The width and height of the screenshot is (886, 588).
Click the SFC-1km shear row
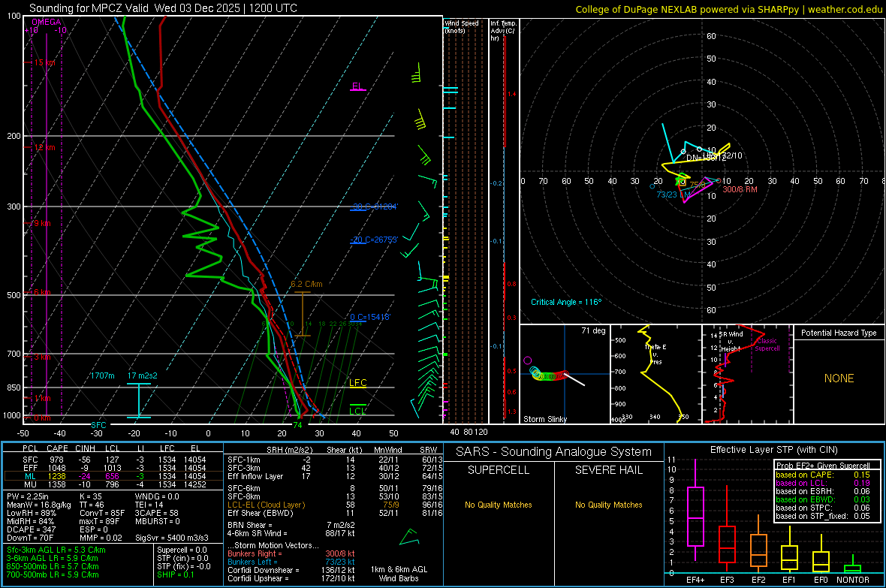pos(334,460)
